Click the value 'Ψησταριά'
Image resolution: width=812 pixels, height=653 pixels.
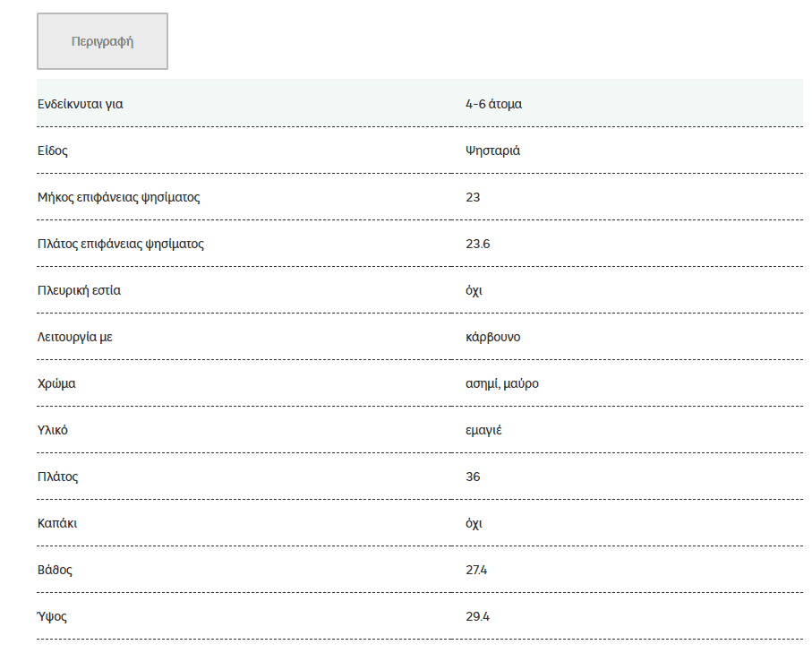[493, 150]
